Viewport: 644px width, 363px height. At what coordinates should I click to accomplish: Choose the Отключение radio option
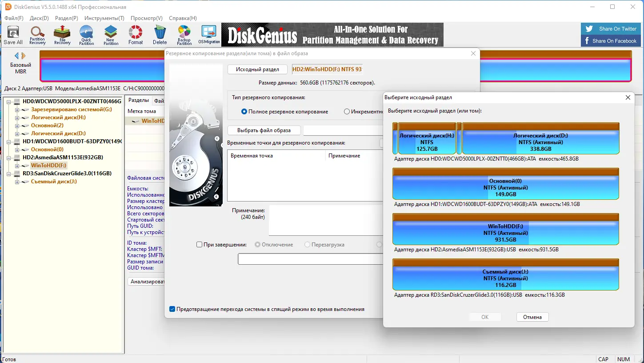257,245
